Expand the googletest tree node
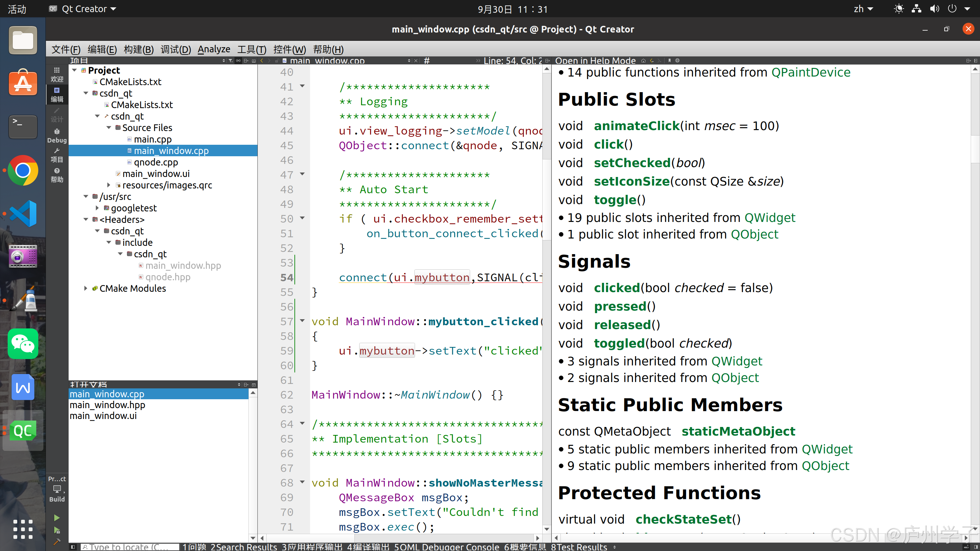 pyautogui.click(x=97, y=208)
